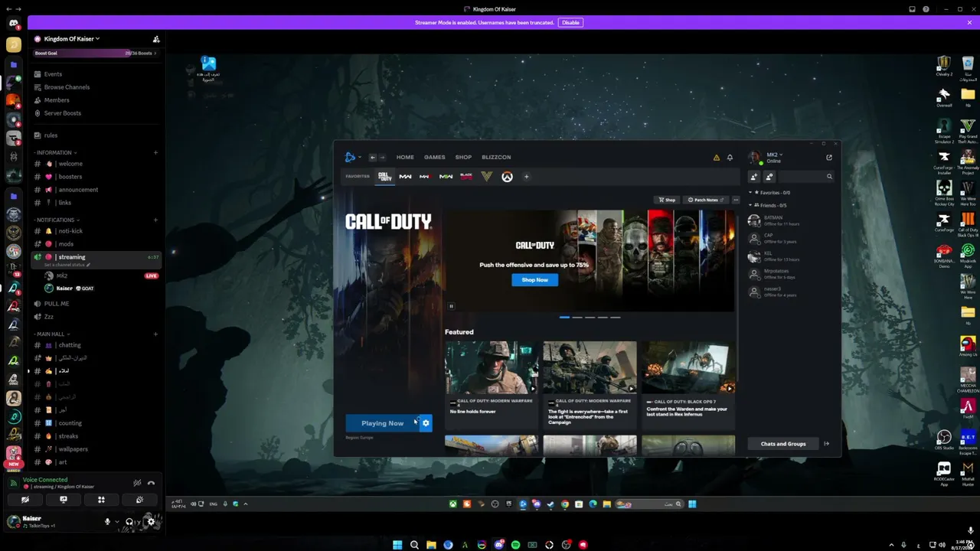Pop out the Battle.net friends panel
The height and width of the screenshot is (551, 980).
(x=829, y=158)
